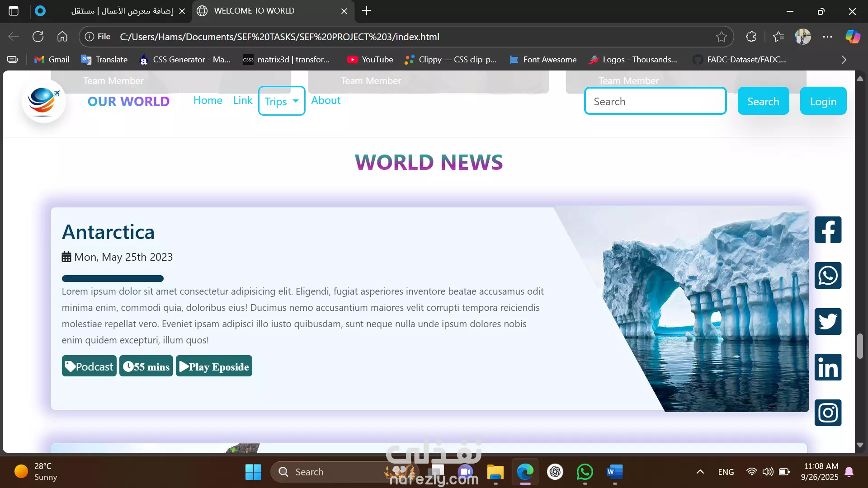868x488 pixels.
Task: Expand bookmarks bar overflow chevron
Action: tap(844, 60)
